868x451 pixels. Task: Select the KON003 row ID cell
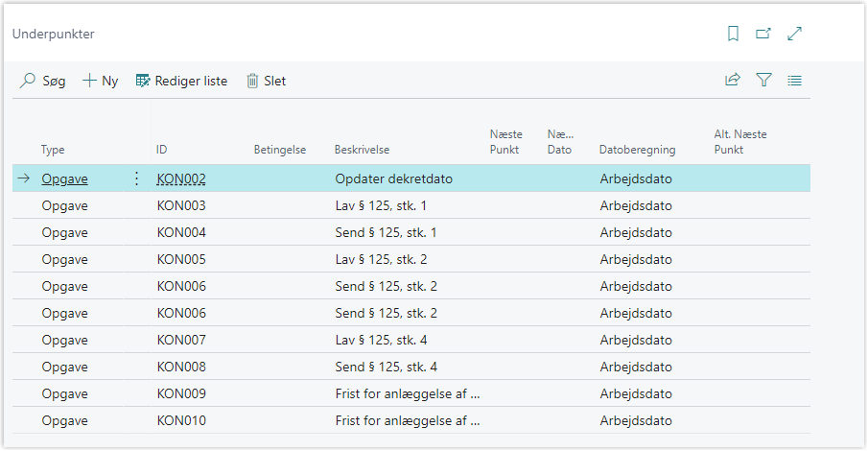181,205
